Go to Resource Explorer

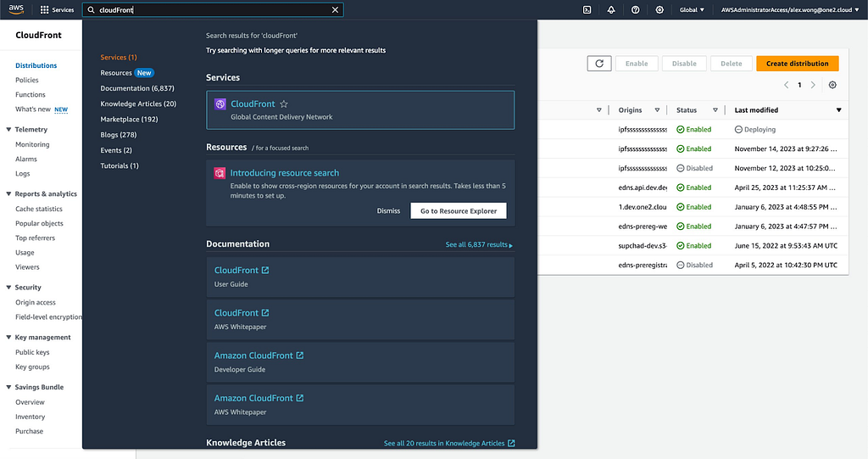tap(459, 210)
